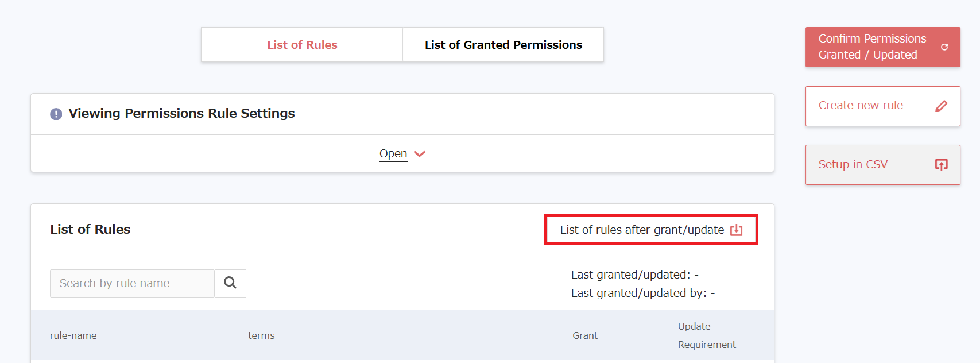Image resolution: width=980 pixels, height=363 pixels.
Task: Click the download icon beside rules after grant/update
Action: (737, 230)
